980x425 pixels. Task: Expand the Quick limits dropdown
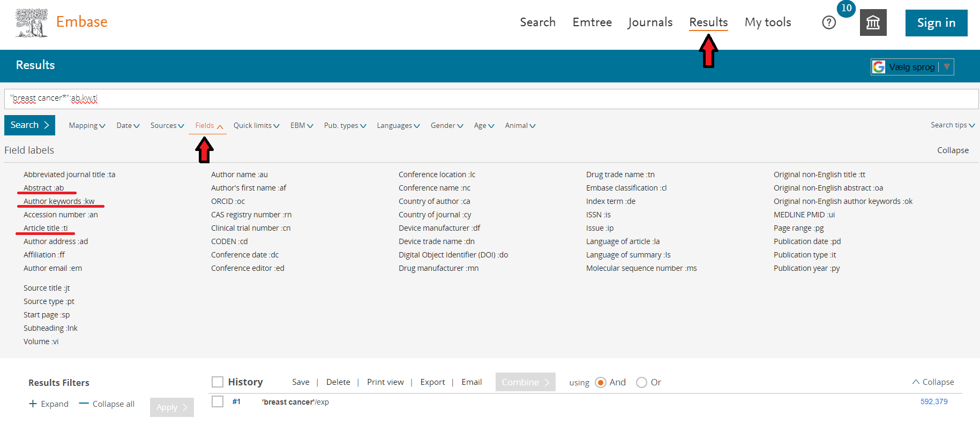click(x=256, y=125)
